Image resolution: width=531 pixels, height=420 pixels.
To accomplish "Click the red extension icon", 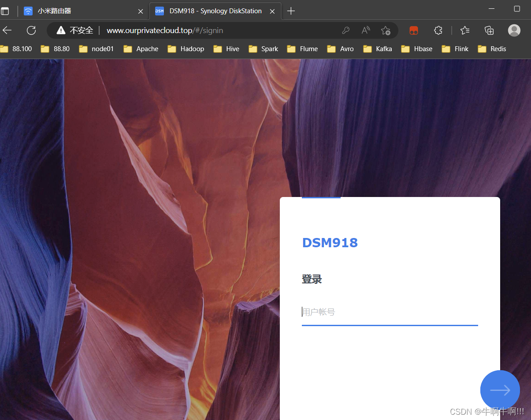I will (x=413, y=30).
